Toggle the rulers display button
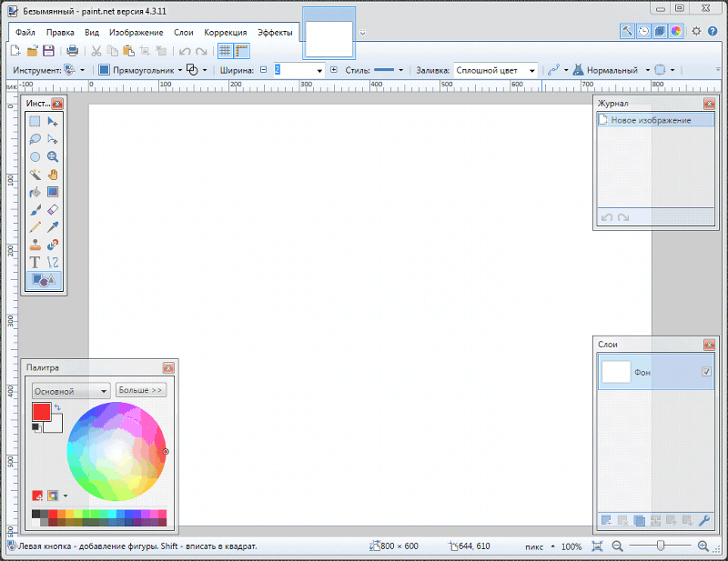The height and width of the screenshot is (561, 728). click(242, 51)
